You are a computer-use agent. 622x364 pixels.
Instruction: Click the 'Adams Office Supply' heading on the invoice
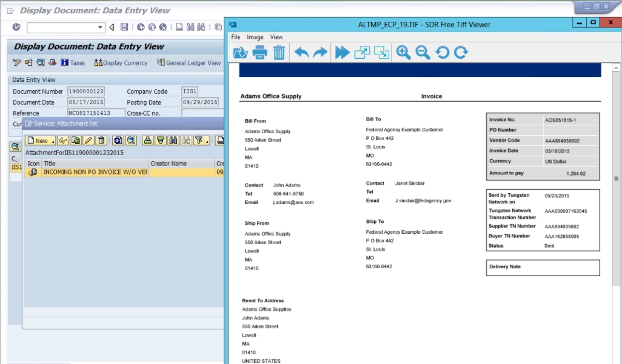click(271, 96)
